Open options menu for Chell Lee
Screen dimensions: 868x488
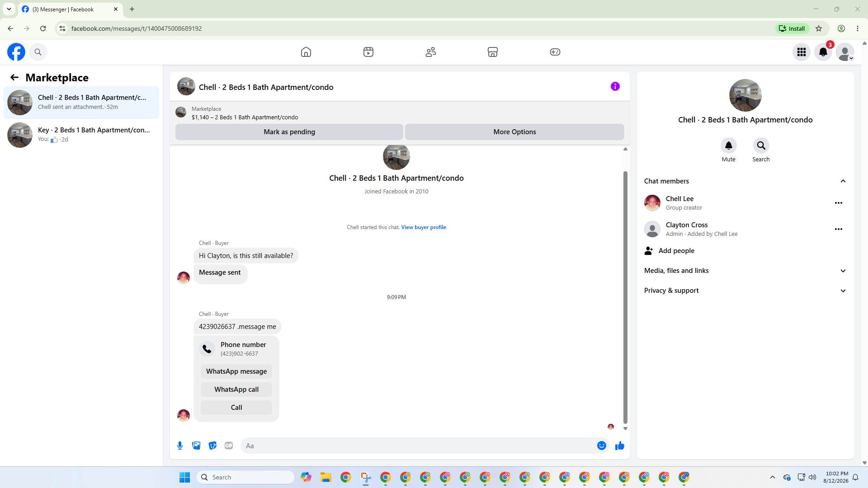839,203
